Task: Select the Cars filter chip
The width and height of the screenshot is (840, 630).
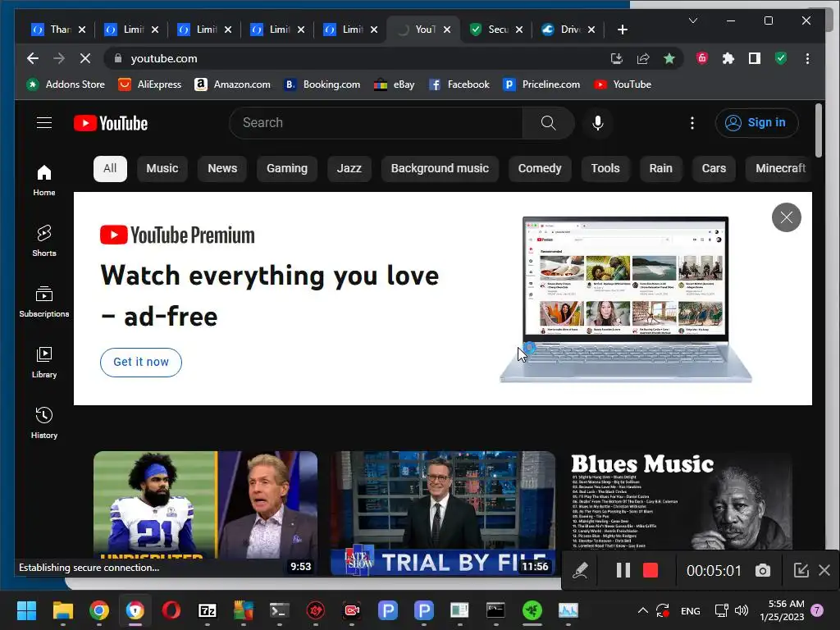Action: point(714,168)
